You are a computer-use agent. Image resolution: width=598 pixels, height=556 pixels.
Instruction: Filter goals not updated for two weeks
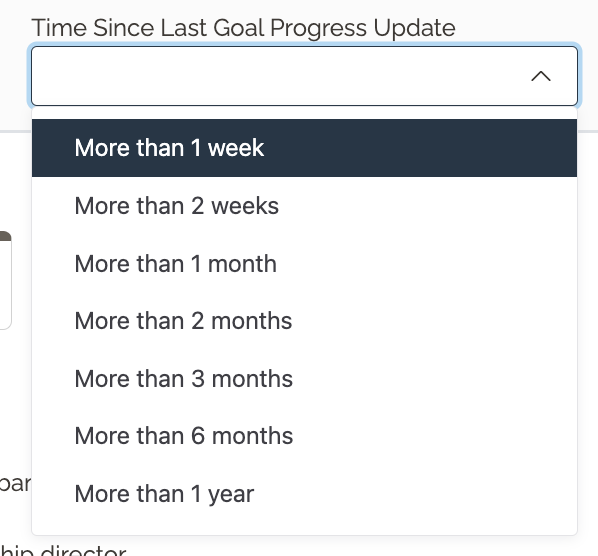pos(304,206)
